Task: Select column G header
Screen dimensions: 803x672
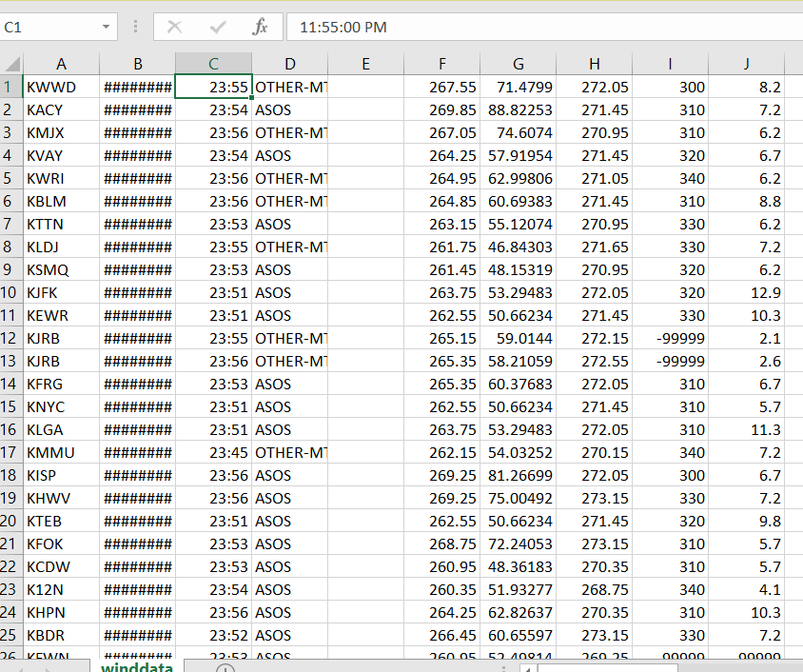Action: [x=519, y=64]
